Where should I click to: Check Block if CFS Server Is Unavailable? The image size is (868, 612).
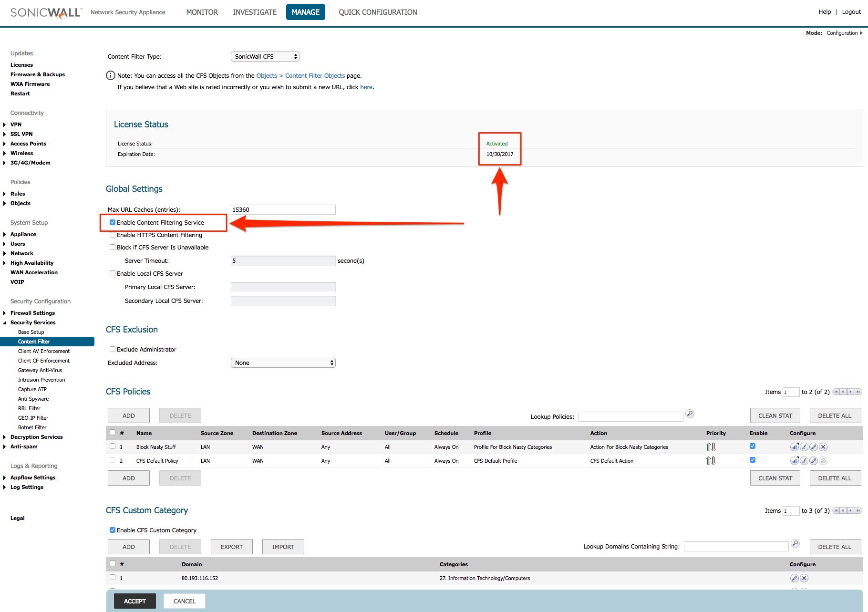113,247
